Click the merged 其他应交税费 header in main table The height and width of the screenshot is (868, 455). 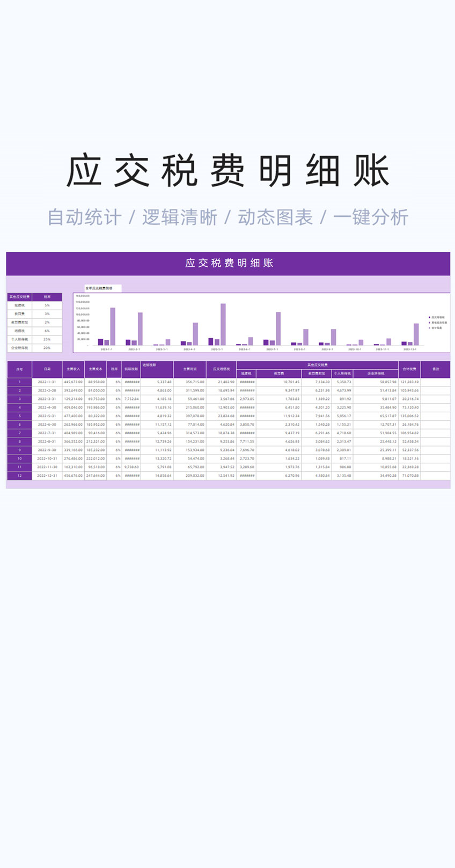pos(318,365)
